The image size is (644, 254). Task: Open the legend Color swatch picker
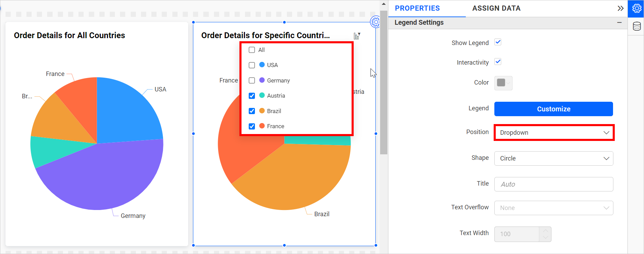click(503, 83)
